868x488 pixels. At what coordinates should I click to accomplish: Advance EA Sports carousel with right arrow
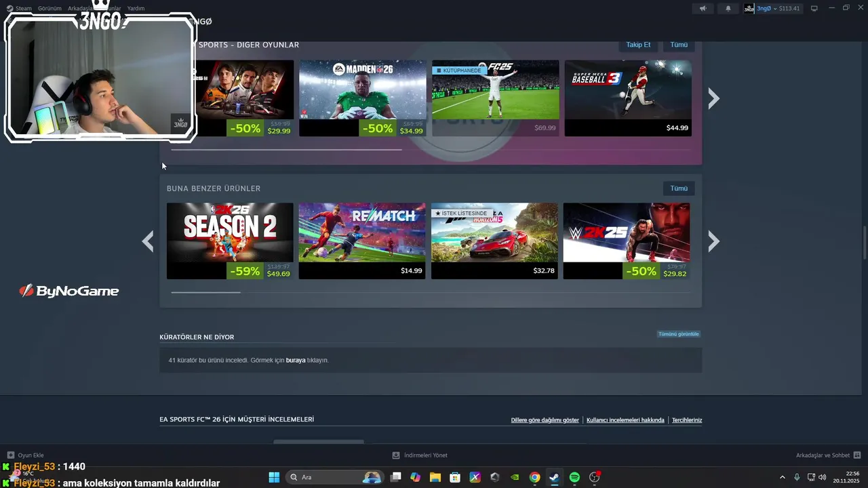(x=713, y=98)
